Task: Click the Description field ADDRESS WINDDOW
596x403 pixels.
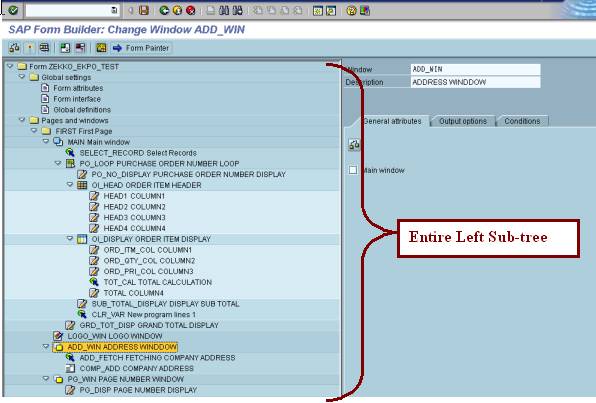Action: pyautogui.click(x=476, y=82)
